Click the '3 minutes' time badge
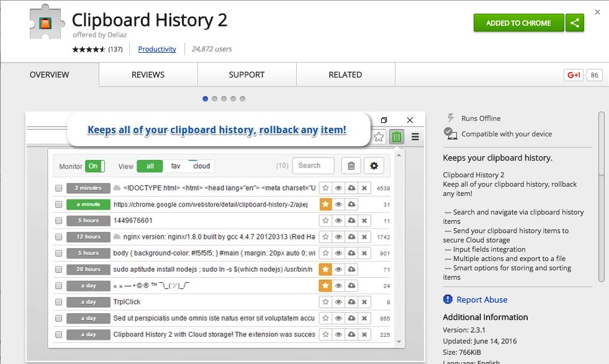The width and height of the screenshot is (609, 364). 88,188
